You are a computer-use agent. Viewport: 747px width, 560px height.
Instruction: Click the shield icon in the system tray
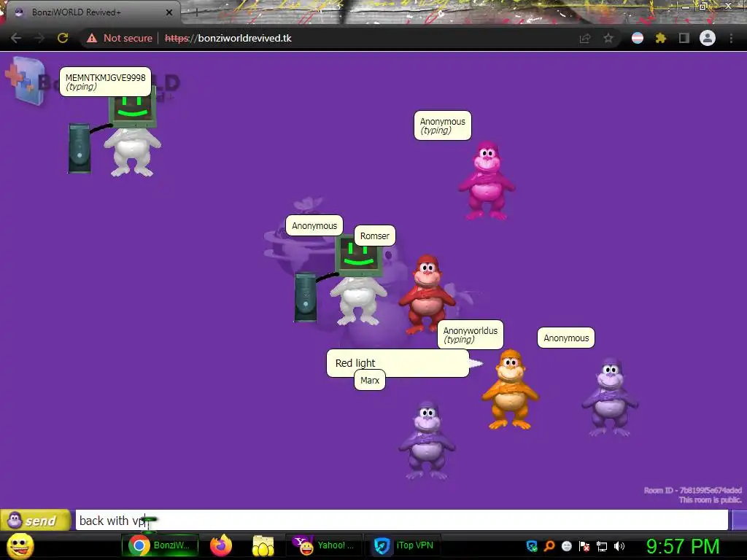(x=532, y=546)
